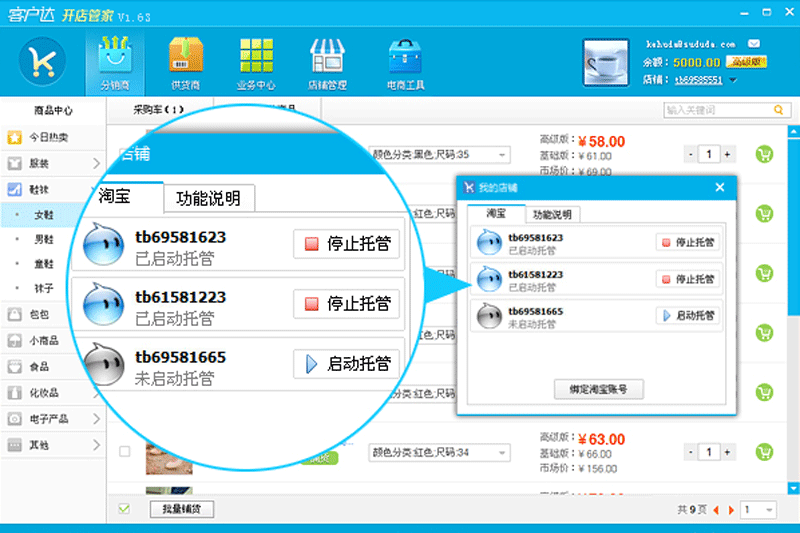The width and height of the screenshot is (800, 533).
Task: Click the 绑定淘宝账号 button
Action: tap(598, 390)
